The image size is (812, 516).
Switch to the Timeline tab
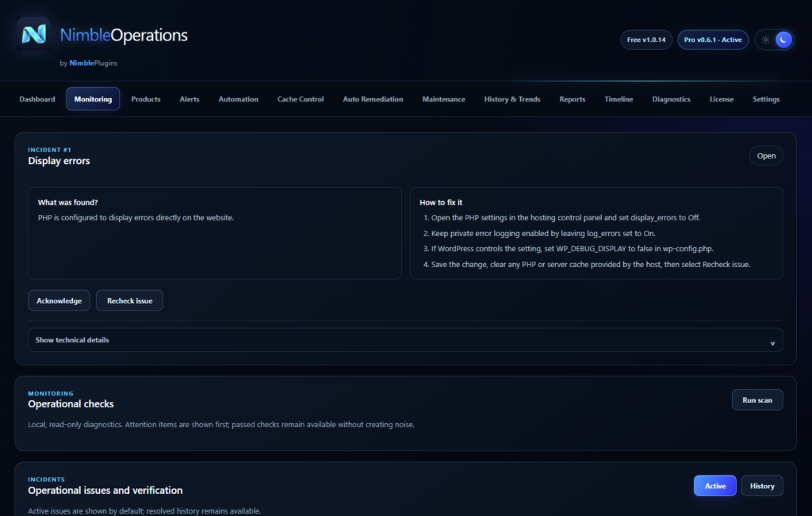(x=619, y=99)
